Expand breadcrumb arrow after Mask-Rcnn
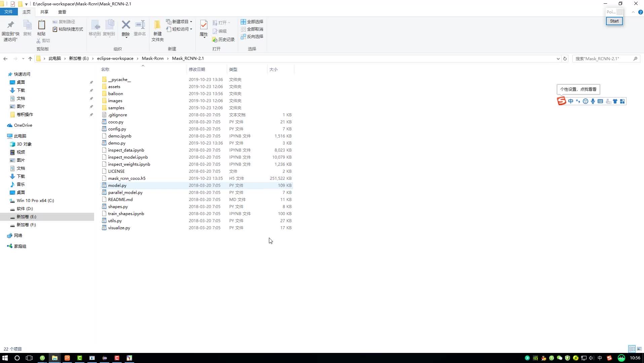This screenshot has height=363, width=644. (168, 58)
